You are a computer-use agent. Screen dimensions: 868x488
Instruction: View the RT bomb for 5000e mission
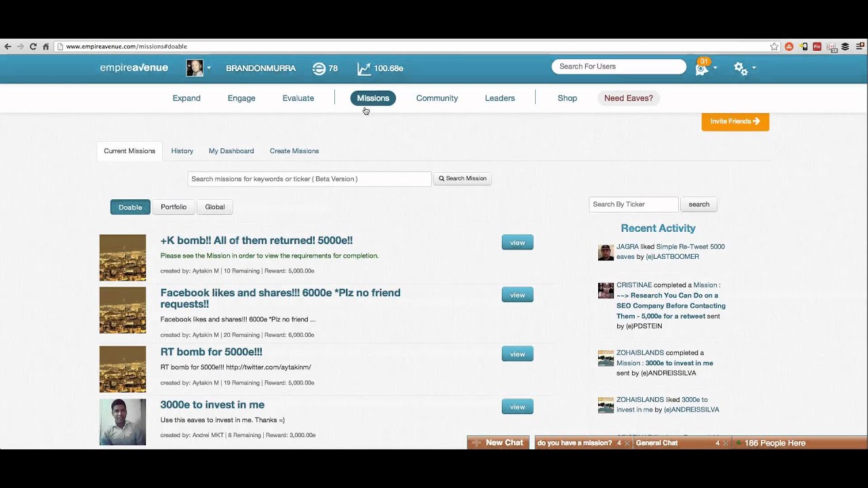517,354
